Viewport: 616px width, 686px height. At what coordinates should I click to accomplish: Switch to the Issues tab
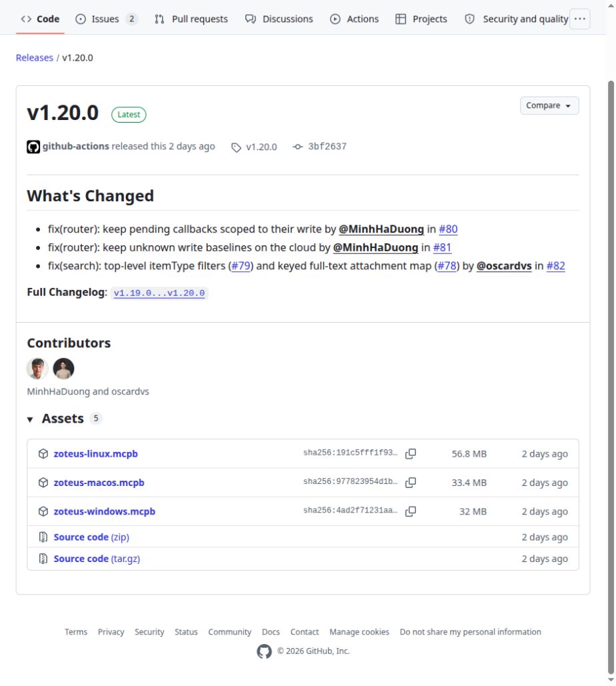coord(106,19)
